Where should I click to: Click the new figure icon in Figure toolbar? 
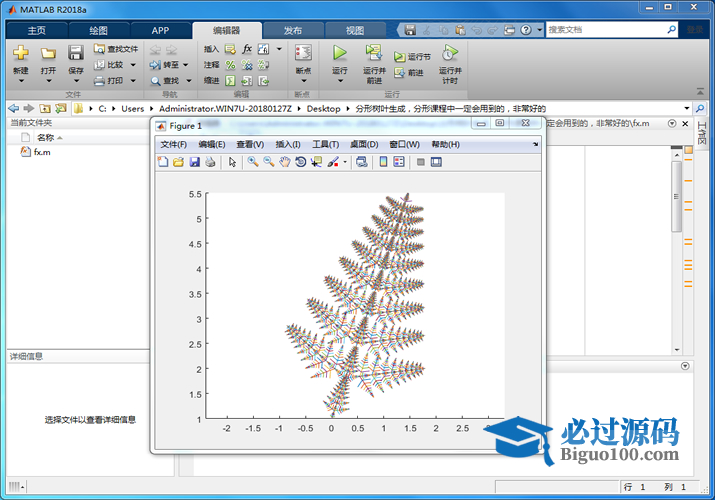tap(163, 162)
